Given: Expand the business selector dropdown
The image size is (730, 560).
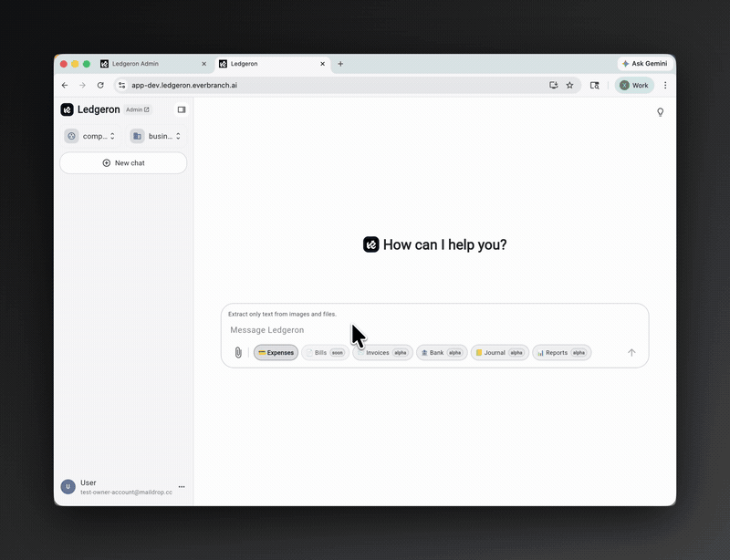Looking at the screenshot, I should (156, 136).
